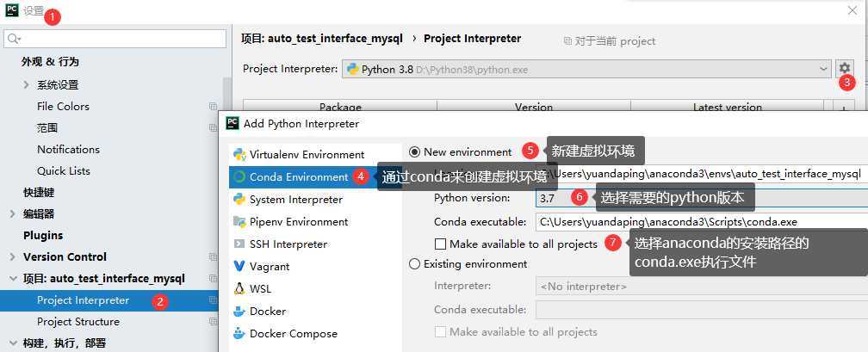Click the settings search field

[x=115, y=39]
